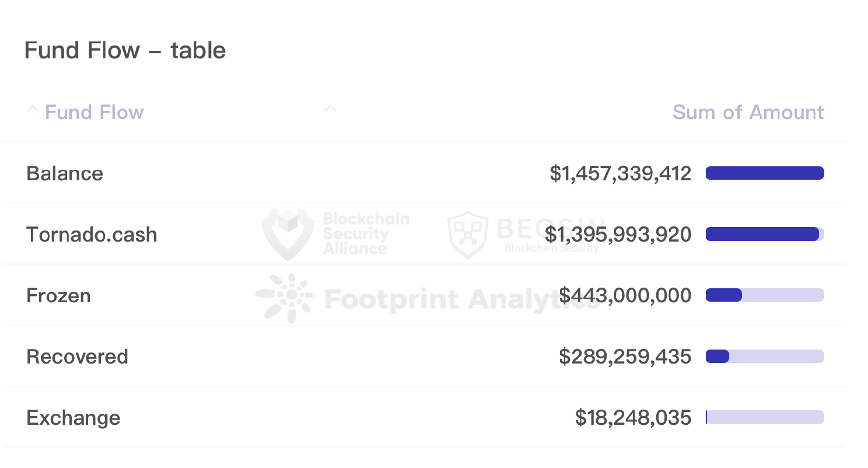
Task: Click the $1,457,339,412 balance value
Action: point(621,173)
